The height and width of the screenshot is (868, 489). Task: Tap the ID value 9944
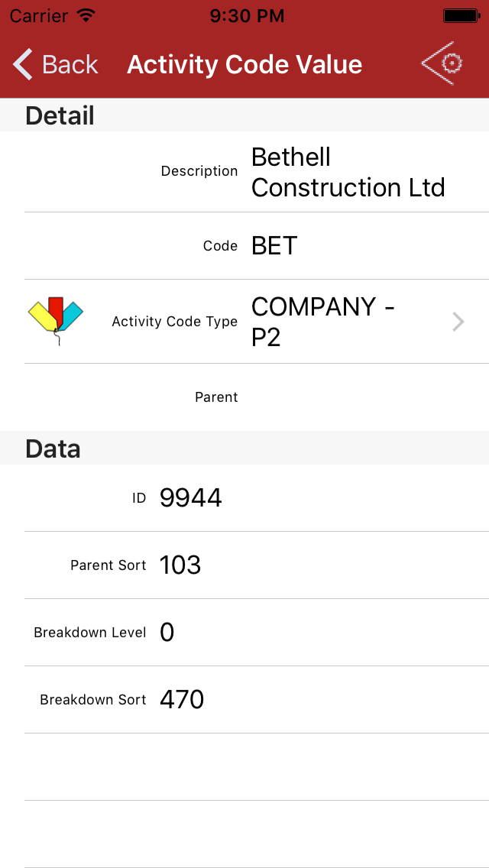tap(190, 498)
